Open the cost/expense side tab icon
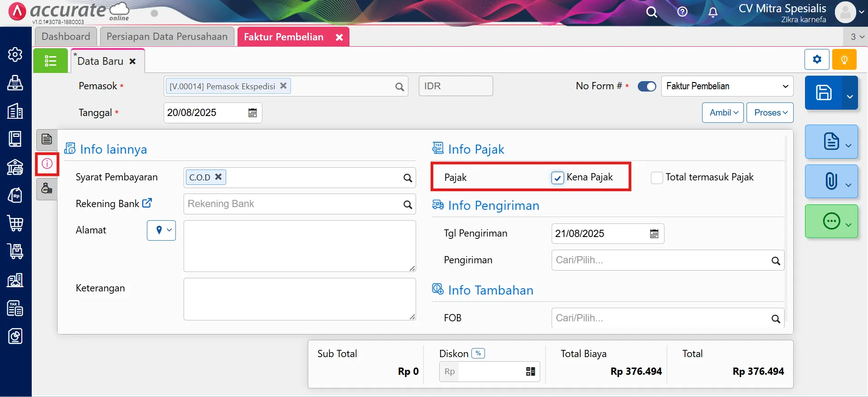Screen dimensions: 868x397 47,189
